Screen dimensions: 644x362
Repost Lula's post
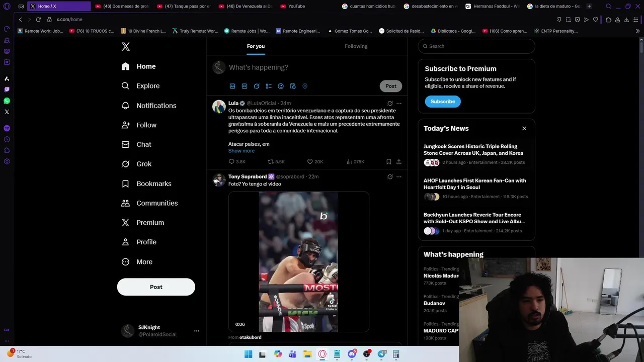[276, 162]
